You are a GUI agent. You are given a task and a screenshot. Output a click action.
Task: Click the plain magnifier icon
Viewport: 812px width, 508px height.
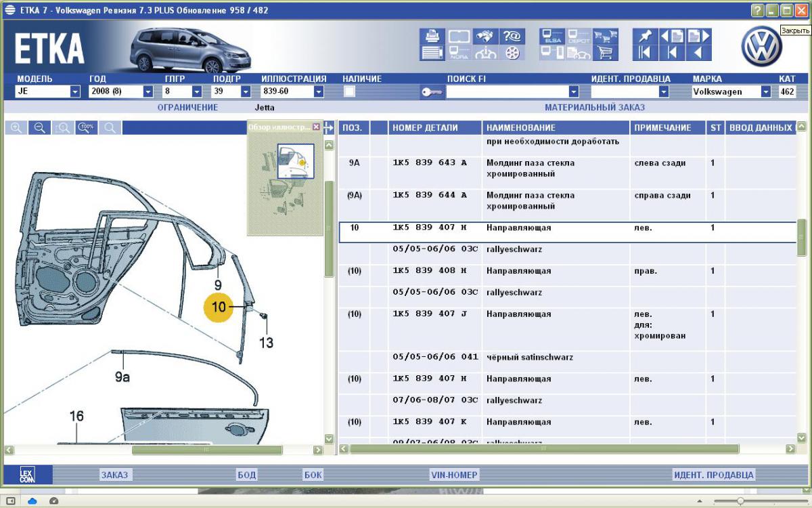[x=110, y=128]
